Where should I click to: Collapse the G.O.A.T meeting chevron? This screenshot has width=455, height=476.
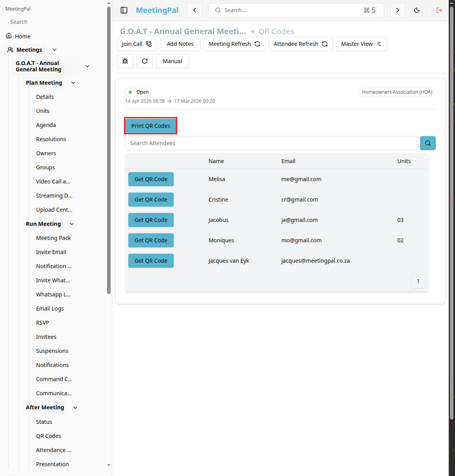[87, 66]
